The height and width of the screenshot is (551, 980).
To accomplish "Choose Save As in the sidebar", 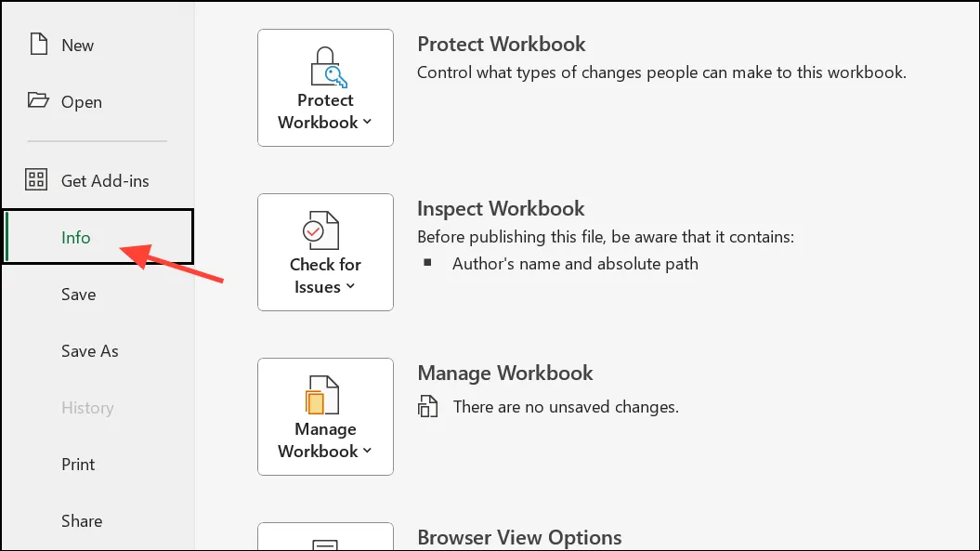I will point(89,351).
